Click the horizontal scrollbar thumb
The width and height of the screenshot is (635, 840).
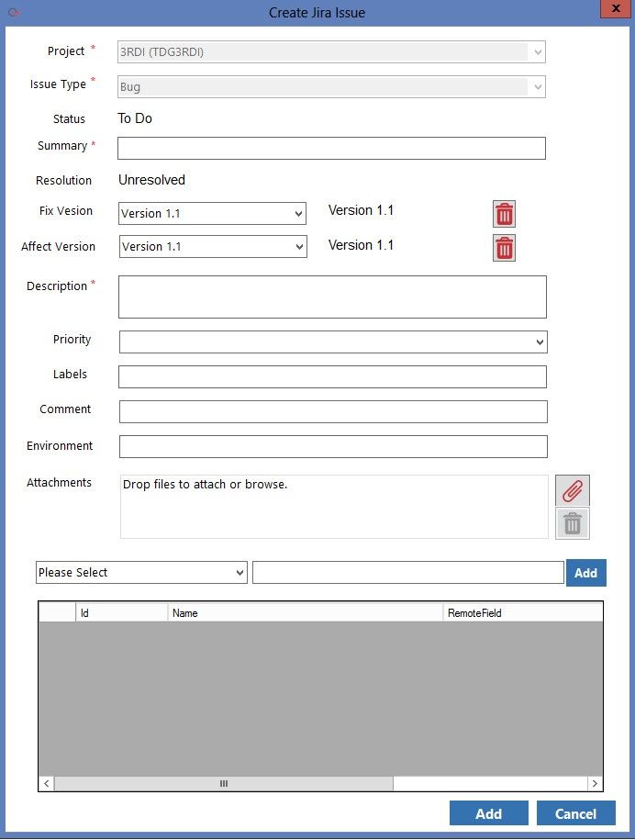point(224,783)
